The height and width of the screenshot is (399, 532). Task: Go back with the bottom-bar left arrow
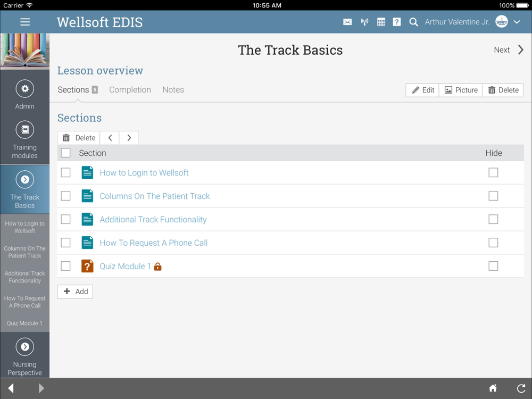11,388
